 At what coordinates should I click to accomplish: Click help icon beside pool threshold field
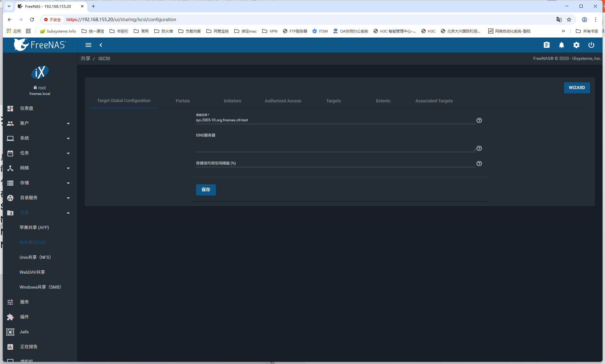pos(479,164)
